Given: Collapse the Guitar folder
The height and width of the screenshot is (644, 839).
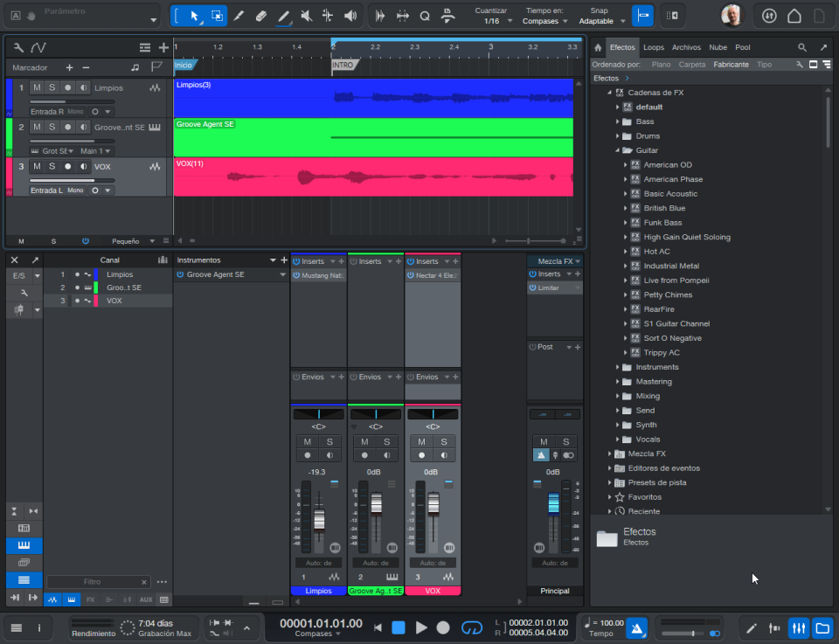Looking at the screenshot, I should pos(618,150).
